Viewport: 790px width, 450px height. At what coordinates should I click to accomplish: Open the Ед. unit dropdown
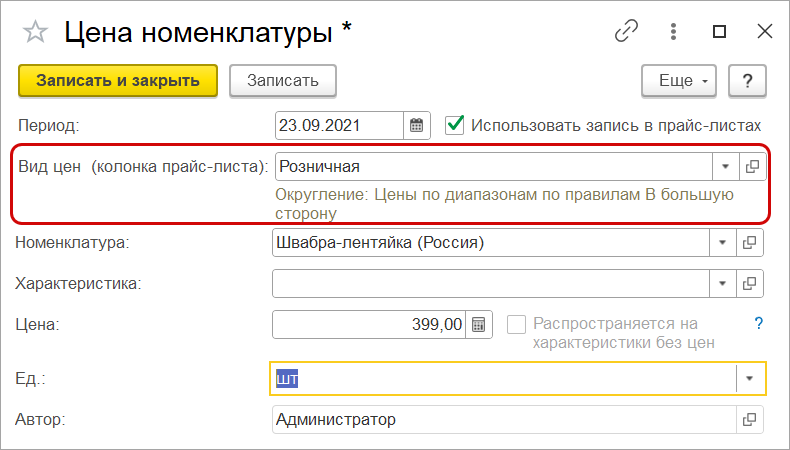(751, 379)
